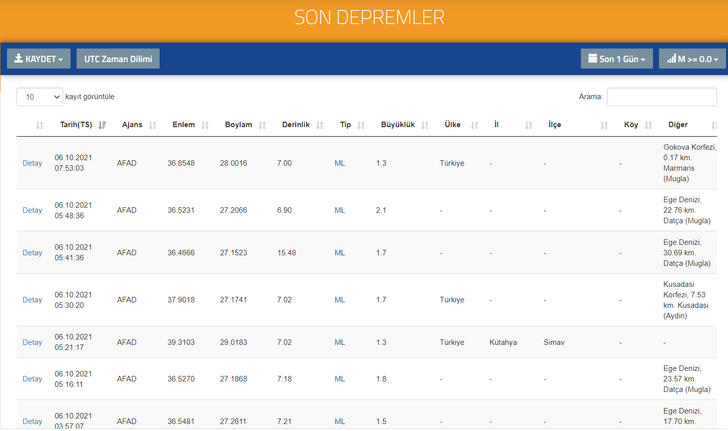
Task: Select longitude value 29.0183
Action: click(234, 342)
